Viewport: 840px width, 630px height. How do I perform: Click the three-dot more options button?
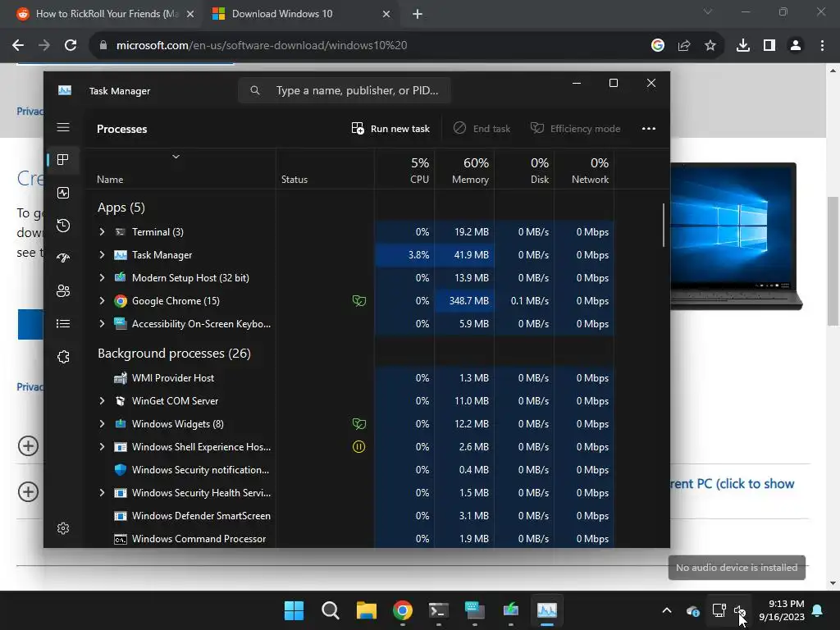point(649,129)
